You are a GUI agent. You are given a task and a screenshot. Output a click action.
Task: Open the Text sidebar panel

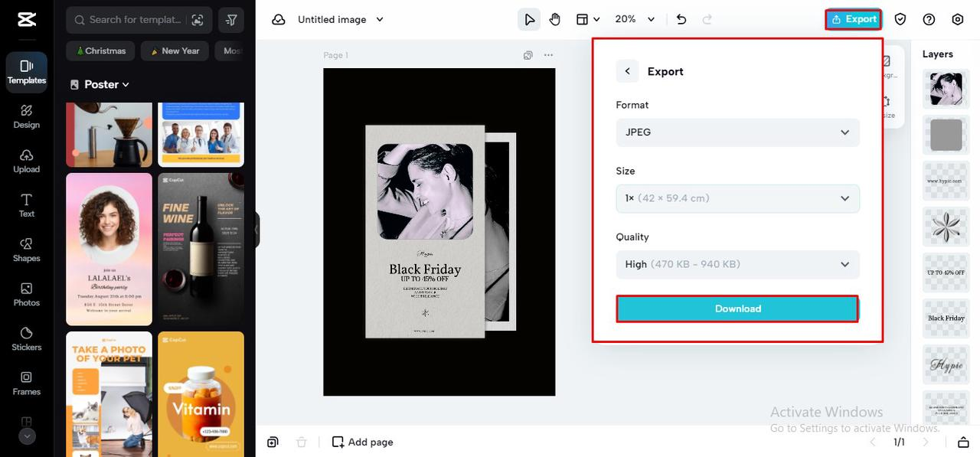click(x=27, y=205)
